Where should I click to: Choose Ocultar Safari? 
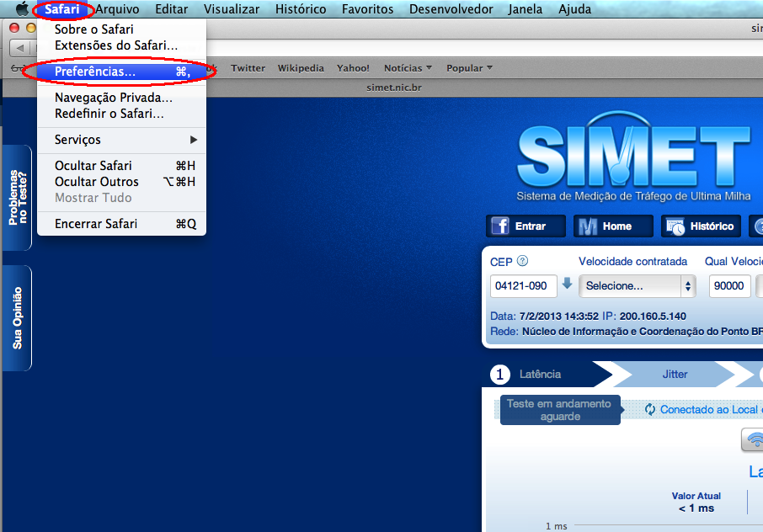coord(121,165)
